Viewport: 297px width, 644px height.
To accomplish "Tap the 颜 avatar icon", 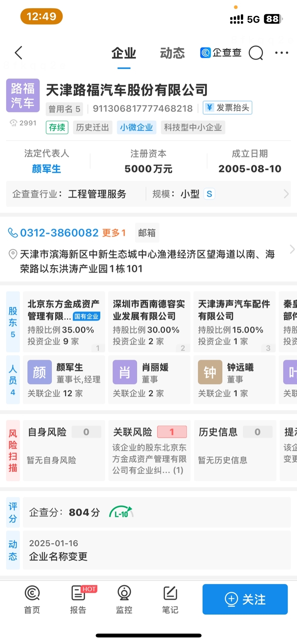I will (x=39, y=372).
